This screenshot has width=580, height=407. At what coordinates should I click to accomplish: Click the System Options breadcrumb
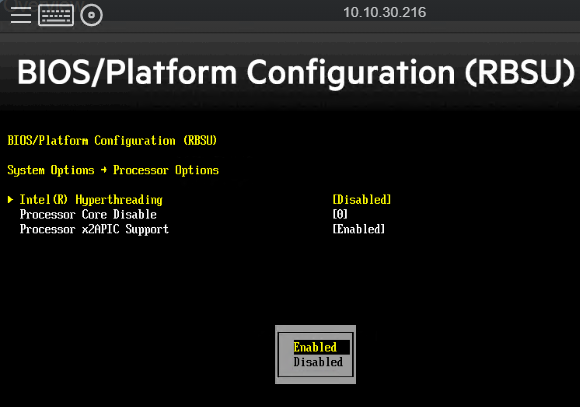coord(51,170)
